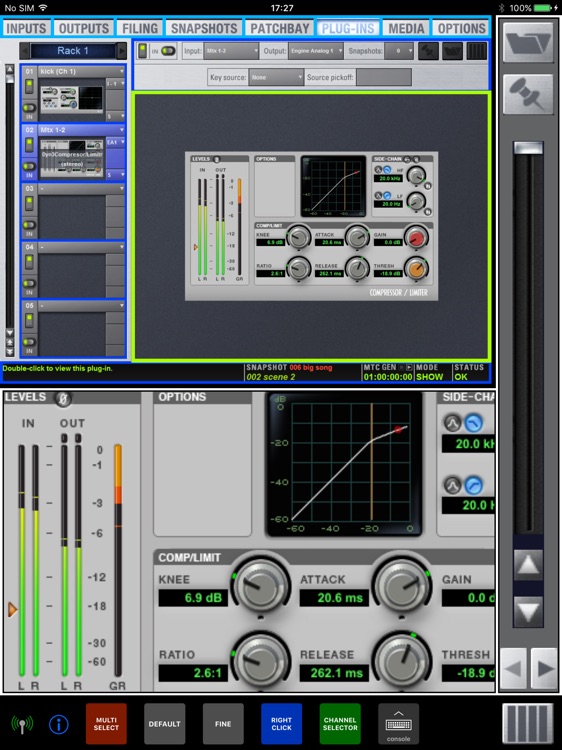This screenshot has height=750, width=562.
Task: Click the pushpin icon in the right sidebar
Action: coord(528,94)
